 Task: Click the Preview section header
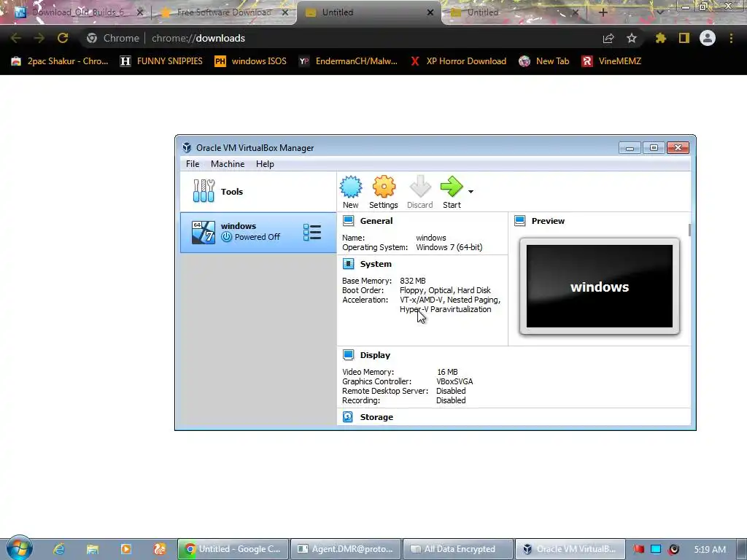pos(548,221)
